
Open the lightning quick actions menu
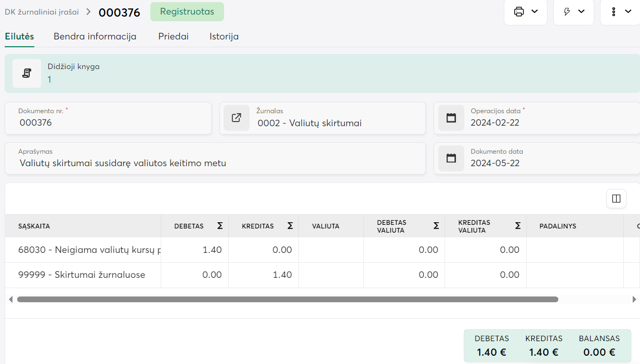coord(573,11)
